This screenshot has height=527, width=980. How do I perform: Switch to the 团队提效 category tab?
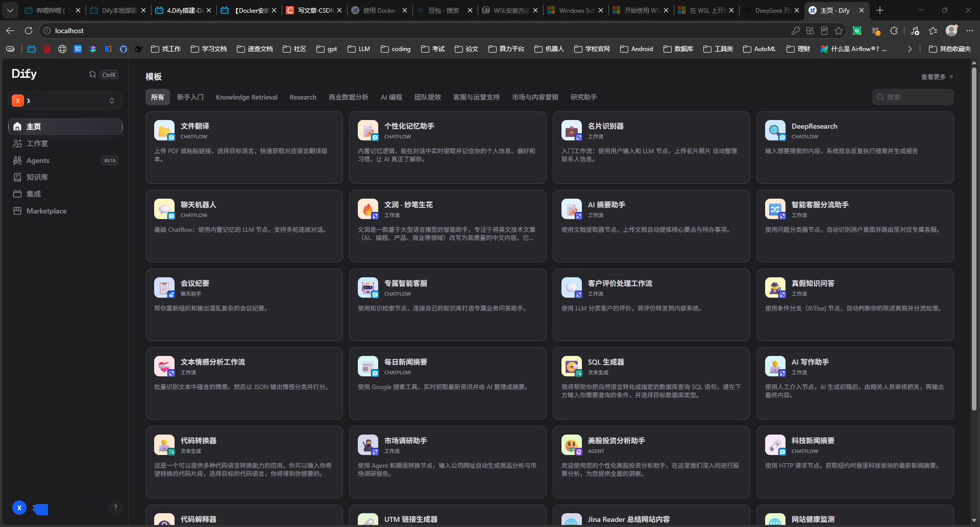pos(428,97)
